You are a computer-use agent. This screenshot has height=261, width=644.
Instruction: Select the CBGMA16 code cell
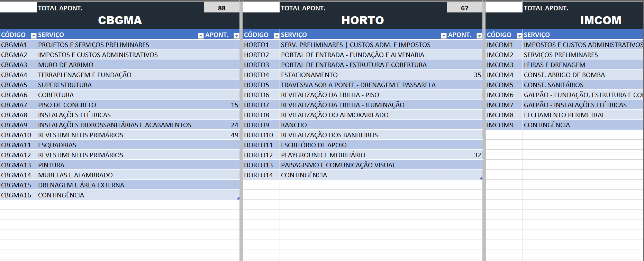[x=18, y=195]
